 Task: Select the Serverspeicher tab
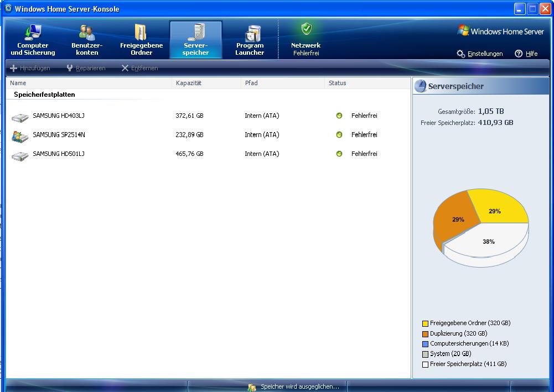pos(196,40)
